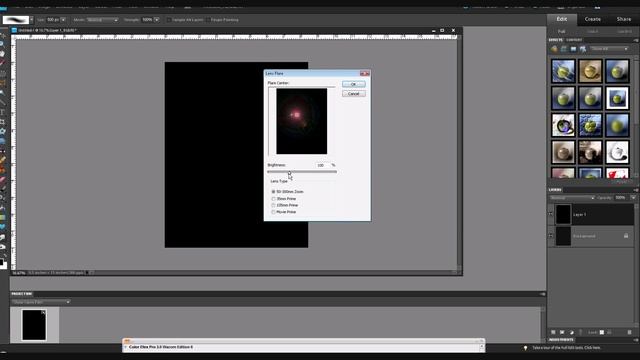Viewport: 640px width, 360px height.
Task: Select open document thumbnail in Project Bin
Action: click(x=34, y=325)
